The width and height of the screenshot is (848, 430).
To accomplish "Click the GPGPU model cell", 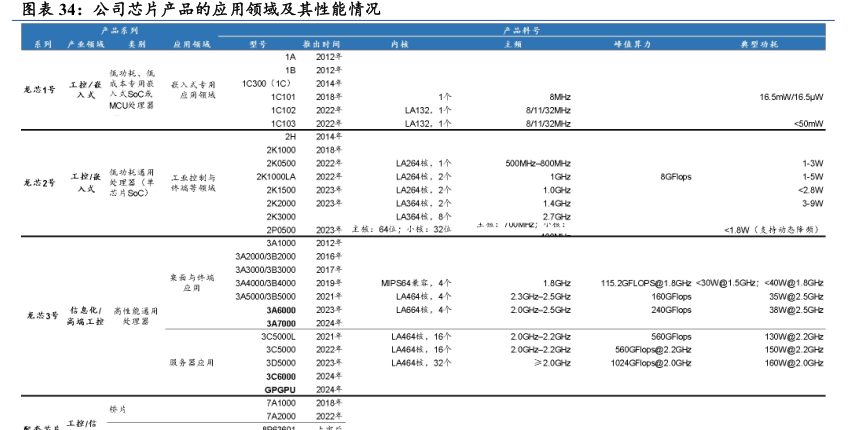I will [x=280, y=389].
